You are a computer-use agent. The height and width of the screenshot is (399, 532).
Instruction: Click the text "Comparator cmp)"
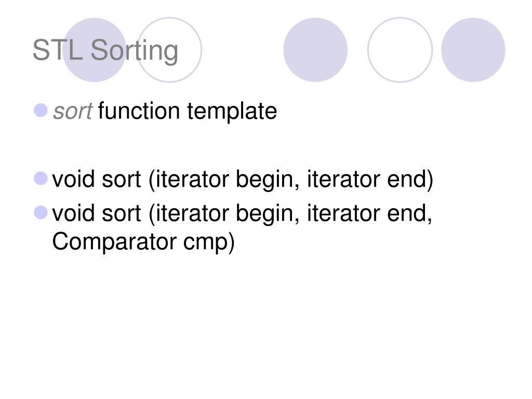[143, 242]
